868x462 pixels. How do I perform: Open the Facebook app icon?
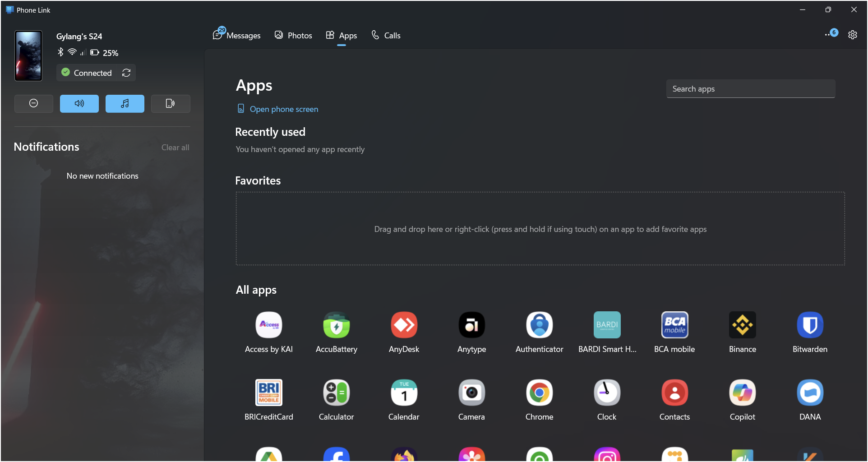click(x=337, y=454)
